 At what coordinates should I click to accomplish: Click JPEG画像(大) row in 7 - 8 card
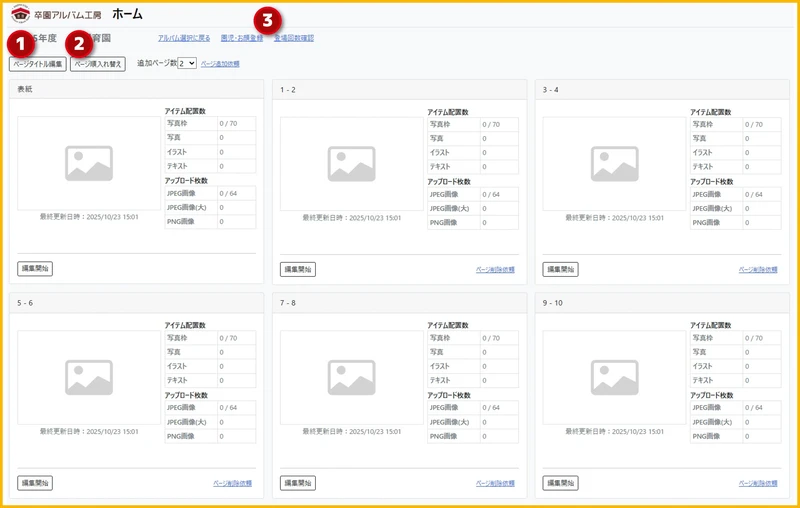[473, 422]
